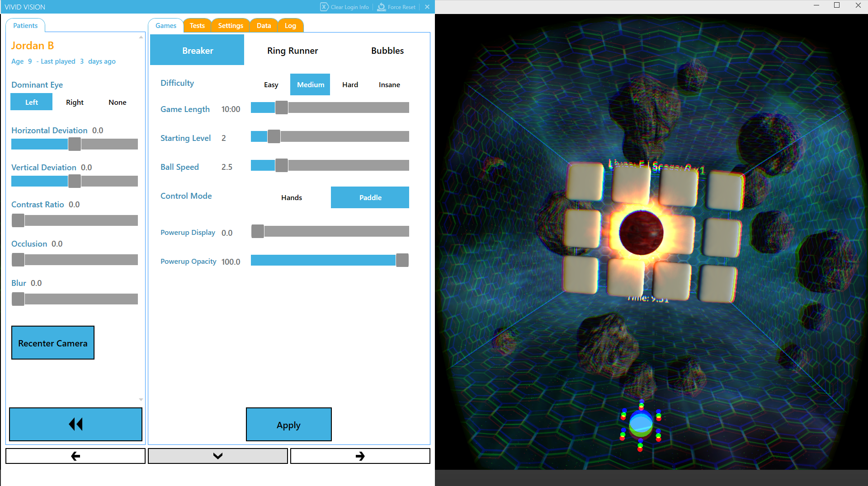
Task: Click the left arrow navigation button
Action: [x=75, y=456]
